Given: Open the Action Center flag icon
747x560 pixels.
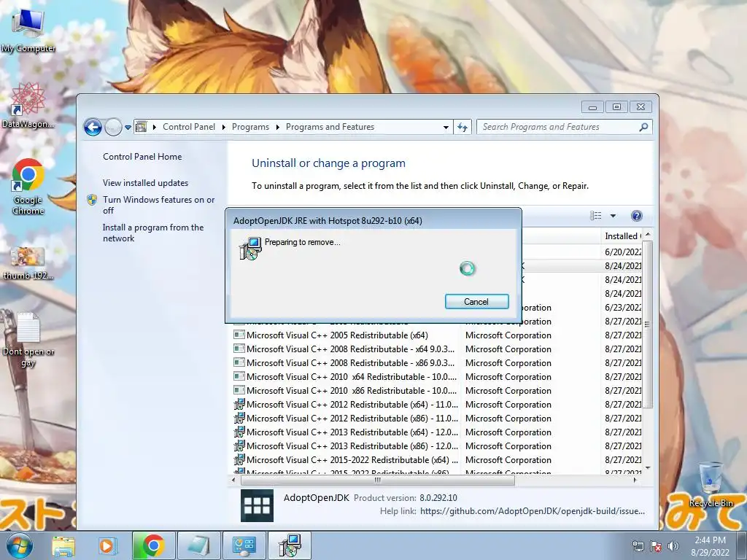Looking at the screenshot, I should coord(656,546).
